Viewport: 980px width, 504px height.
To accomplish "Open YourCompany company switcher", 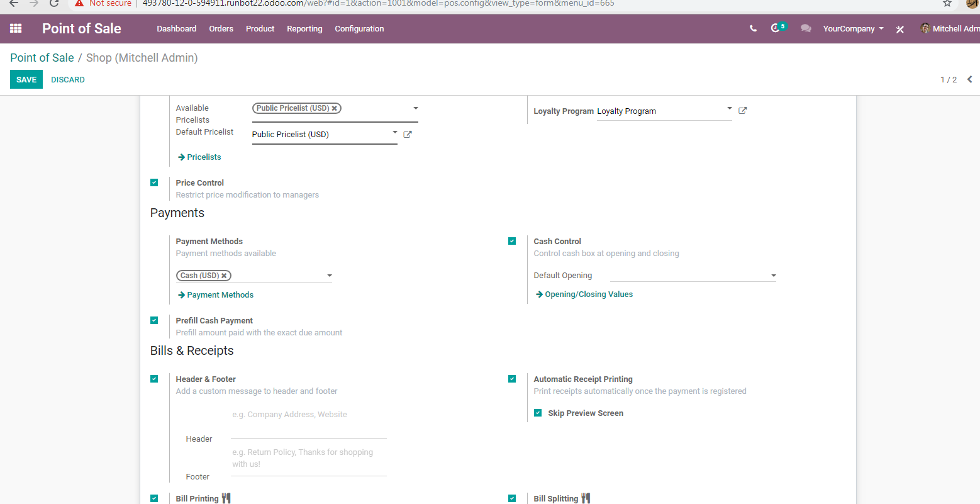I will click(x=853, y=28).
